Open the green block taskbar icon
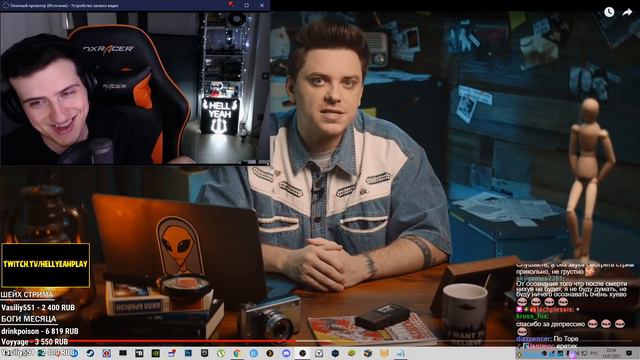 pos(351,353)
